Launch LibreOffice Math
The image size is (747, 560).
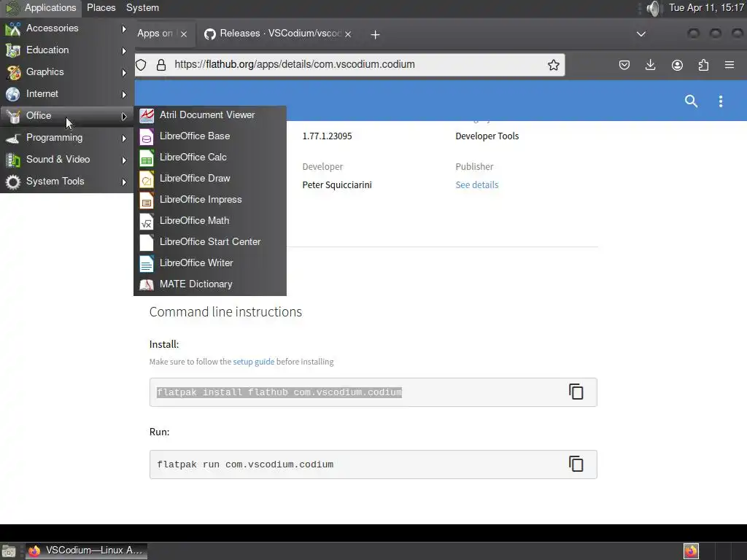[x=210, y=220]
